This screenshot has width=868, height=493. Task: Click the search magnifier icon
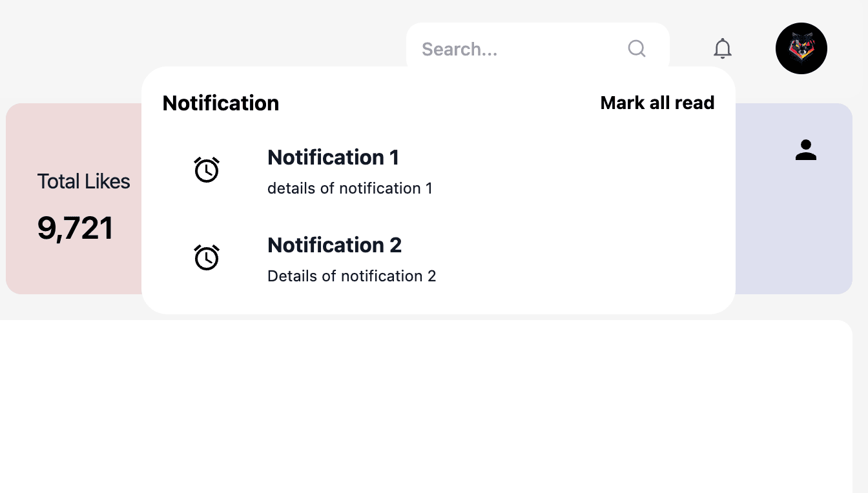click(x=637, y=48)
